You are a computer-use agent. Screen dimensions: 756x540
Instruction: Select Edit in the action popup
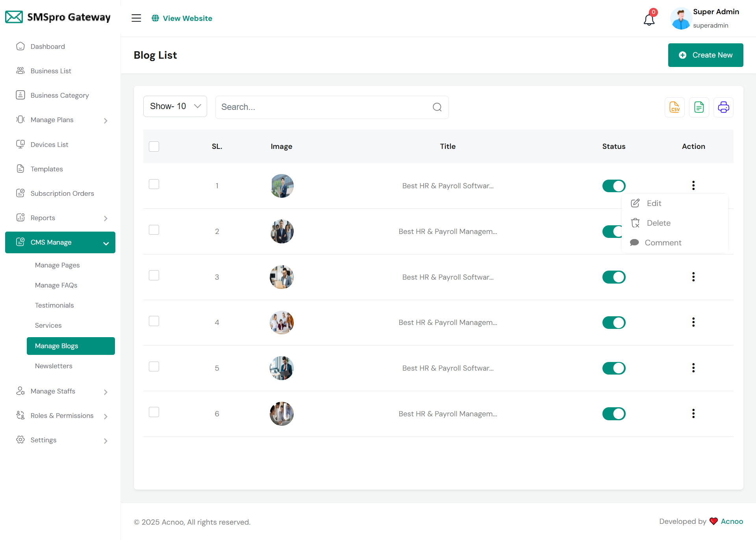[654, 203]
